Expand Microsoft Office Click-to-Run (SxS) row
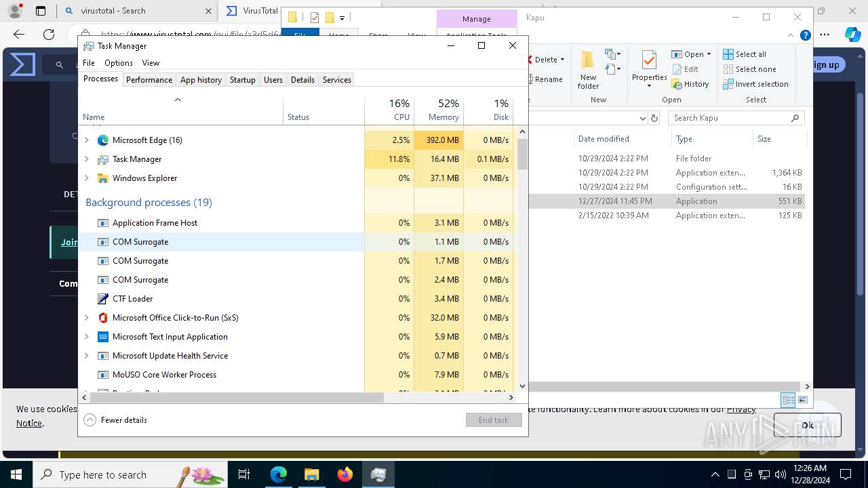 (86, 318)
